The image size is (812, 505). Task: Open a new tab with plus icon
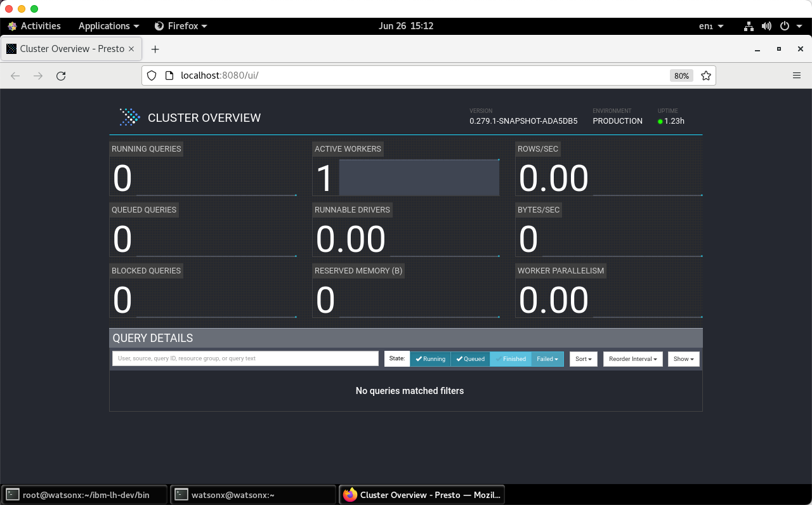155,49
